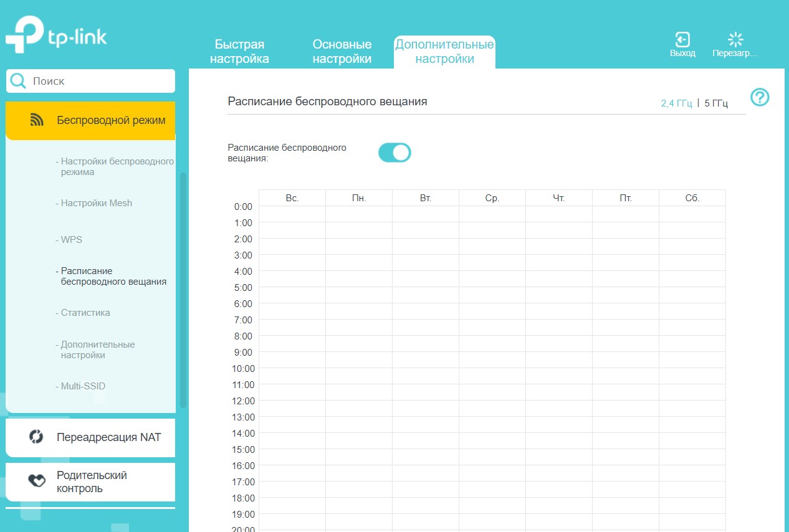Open Настройки Mesh in sidebar

(x=96, y=203)
